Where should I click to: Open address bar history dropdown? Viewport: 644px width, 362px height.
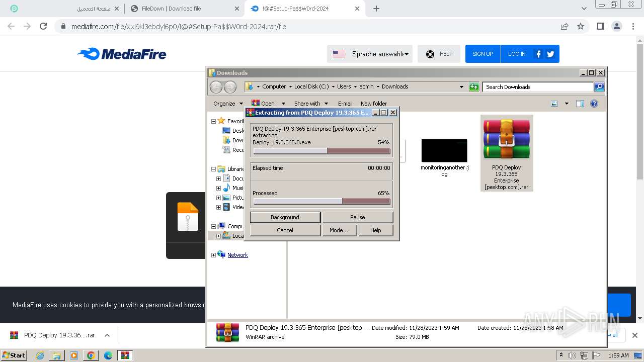point(461,87)
